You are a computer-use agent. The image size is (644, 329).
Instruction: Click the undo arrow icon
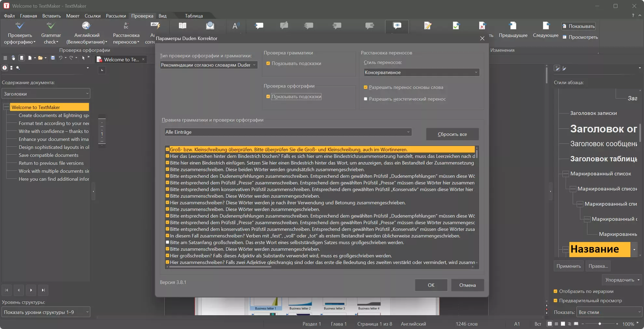(60, 58)
